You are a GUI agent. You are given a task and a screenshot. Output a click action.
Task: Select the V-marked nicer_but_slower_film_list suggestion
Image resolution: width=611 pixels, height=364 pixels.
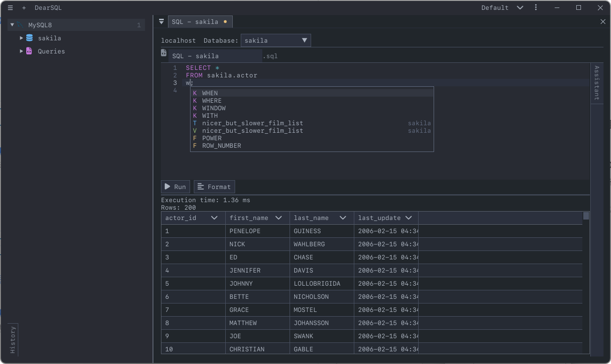click(312, 131)
